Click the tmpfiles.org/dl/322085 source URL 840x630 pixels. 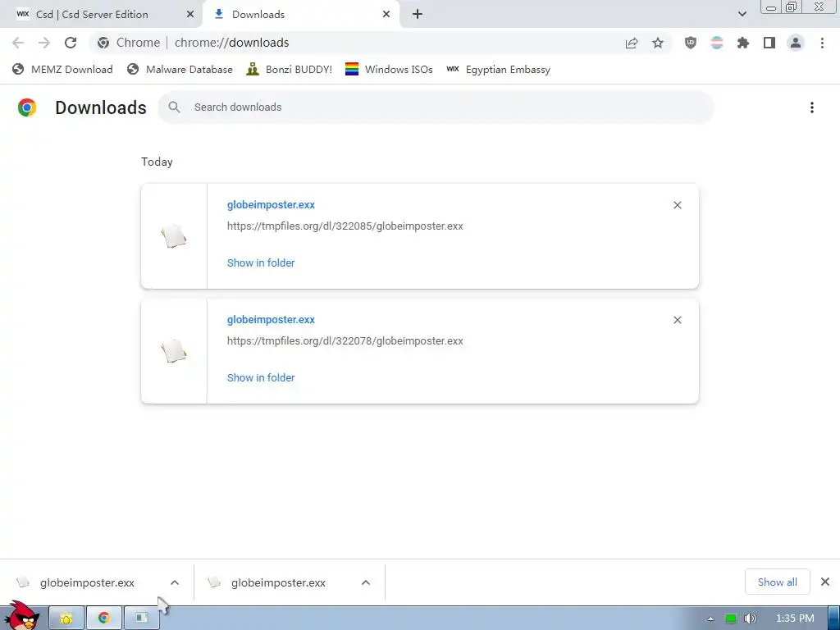pyautogui.click(x=345, y=226)
